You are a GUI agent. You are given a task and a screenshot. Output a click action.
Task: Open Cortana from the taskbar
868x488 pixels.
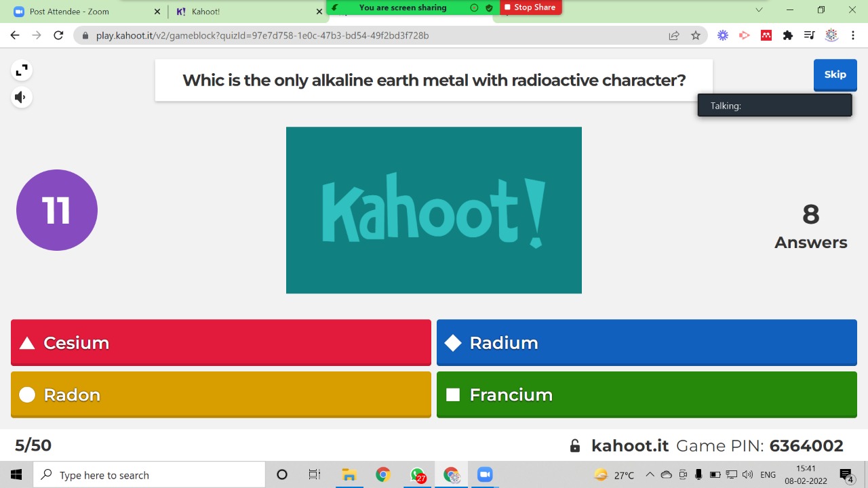tap(282, 474)
